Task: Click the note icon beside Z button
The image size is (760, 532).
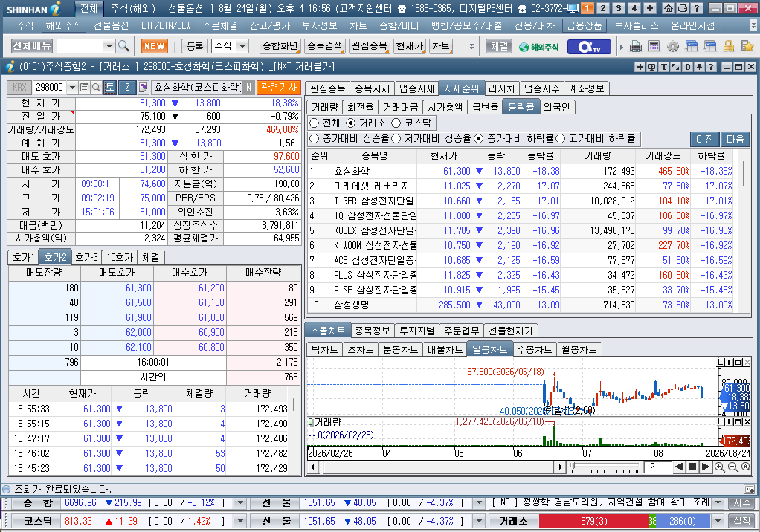Action: 143,87
